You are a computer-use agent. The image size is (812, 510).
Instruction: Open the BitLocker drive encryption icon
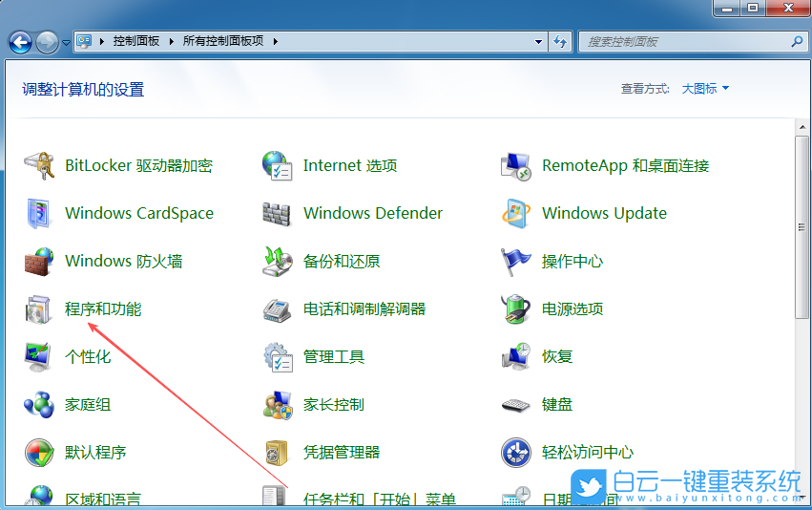[39, 166]
